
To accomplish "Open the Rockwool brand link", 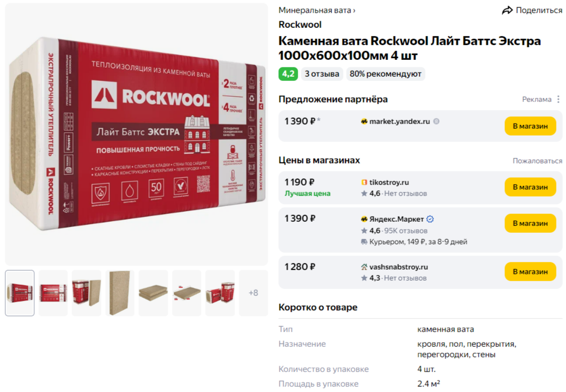I will click(300, 25).
